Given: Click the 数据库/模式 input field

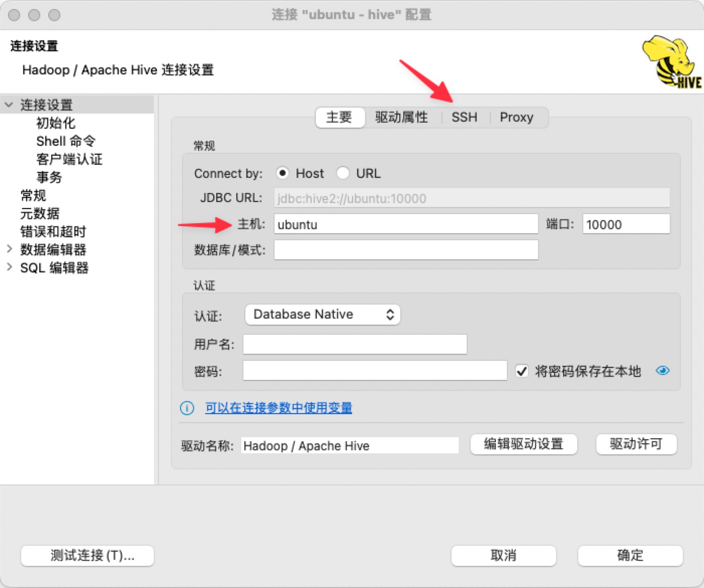Looking at the screenshot, I should click(x=406, y=250).
